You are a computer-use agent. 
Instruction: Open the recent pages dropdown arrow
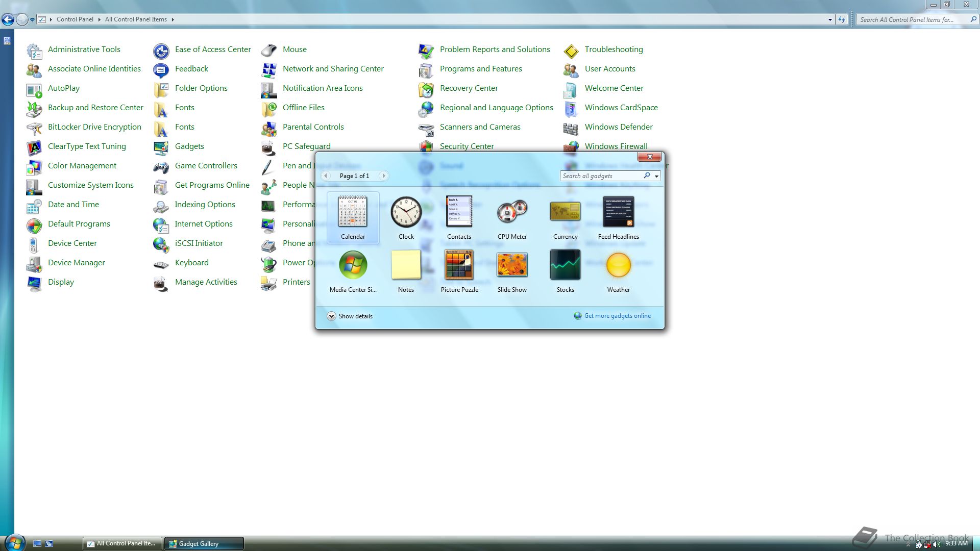32,20
